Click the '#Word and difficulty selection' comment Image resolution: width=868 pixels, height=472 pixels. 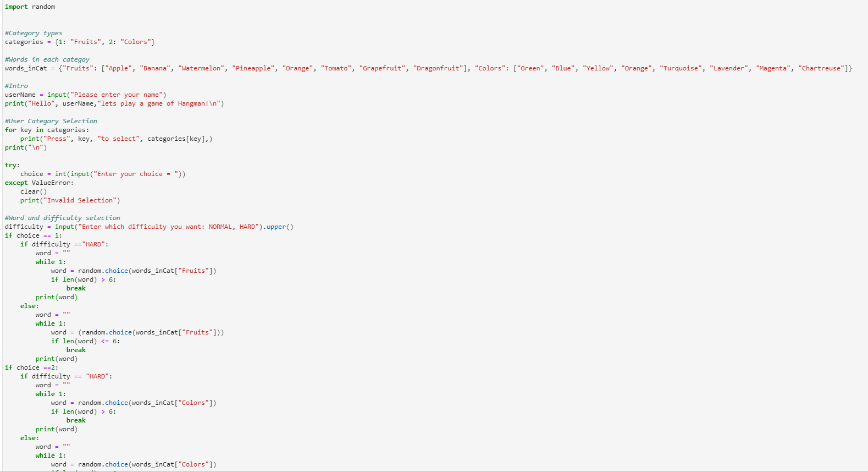click(x=63, y=218)
